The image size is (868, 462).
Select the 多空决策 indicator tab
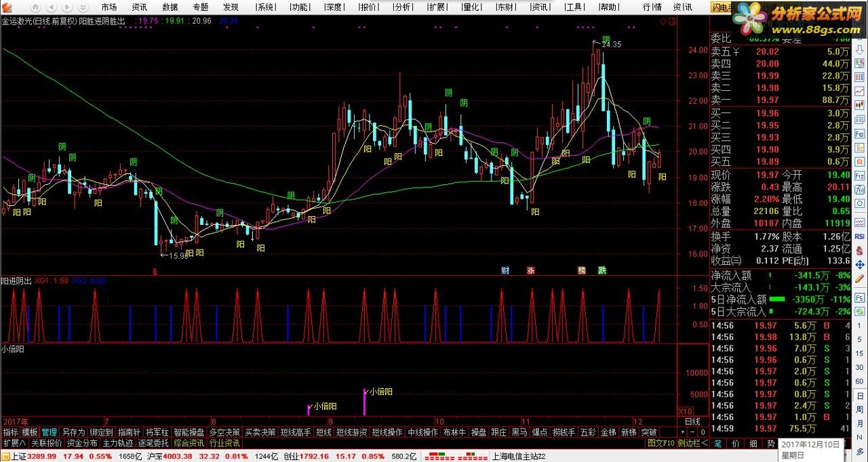point(224,432)
